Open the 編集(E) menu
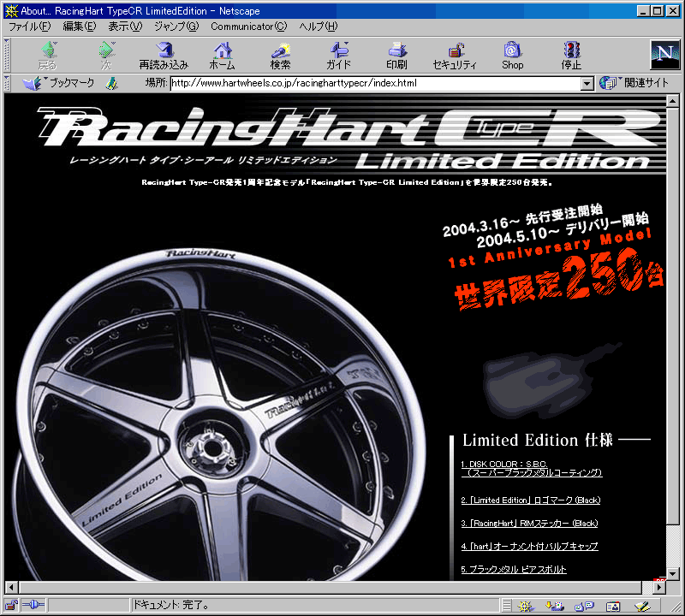This screenshot has height=616, width=685. [79, 27]
